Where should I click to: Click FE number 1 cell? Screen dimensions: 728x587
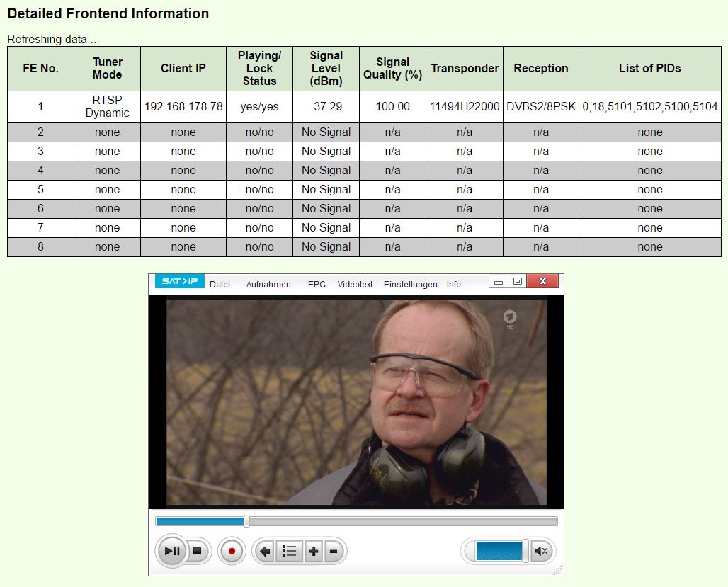tap(41, 106)
